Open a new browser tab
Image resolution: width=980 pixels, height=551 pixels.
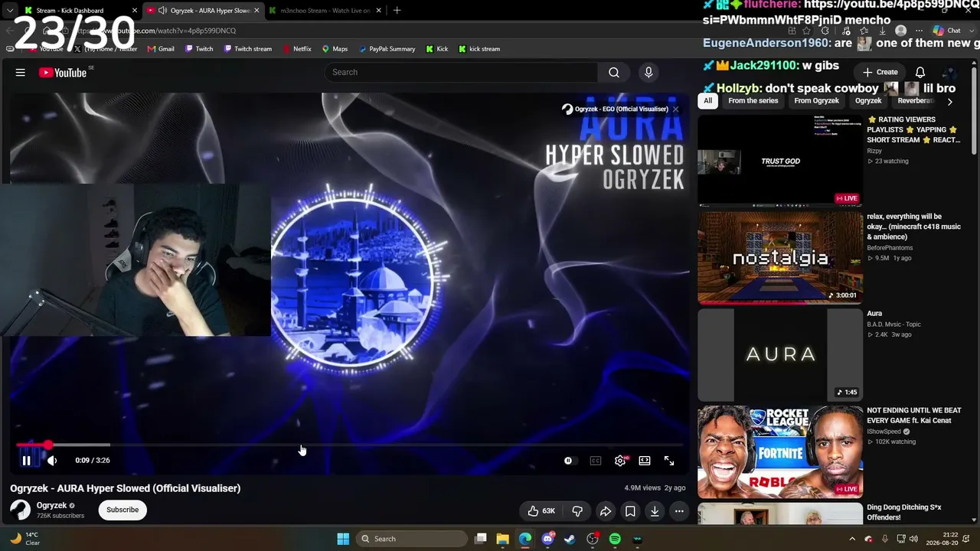tap(397, 11)
